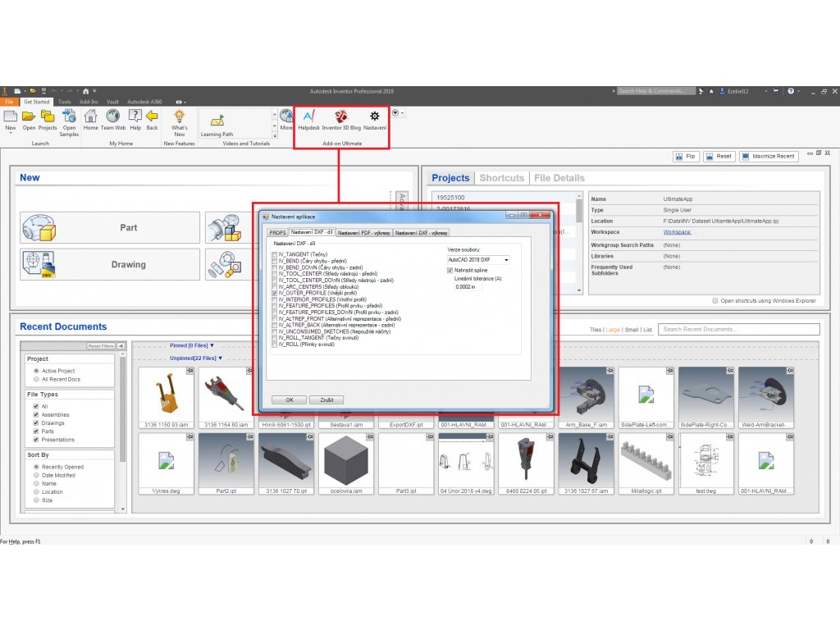The width and height of the screenshot is (840, 630).
Task: Click the home icon in quick access toolbar
Action: point(85,91)
